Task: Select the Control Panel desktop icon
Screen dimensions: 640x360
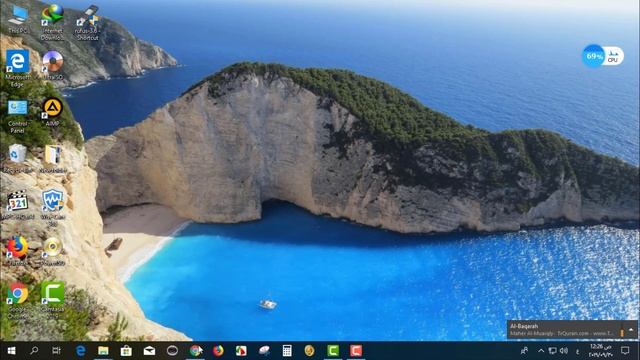Action: pyautogui.click(x=17, y=116)
